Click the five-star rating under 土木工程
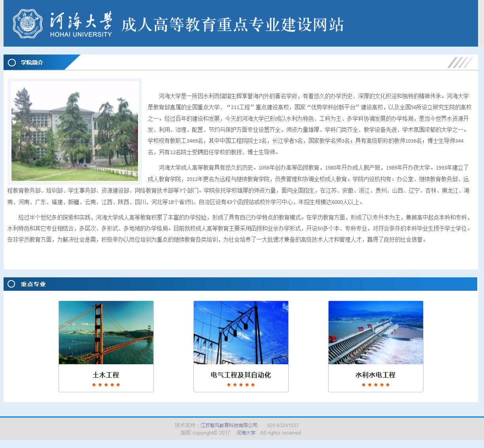The width and height of the screenshot is (484, 448). [106, 385]
